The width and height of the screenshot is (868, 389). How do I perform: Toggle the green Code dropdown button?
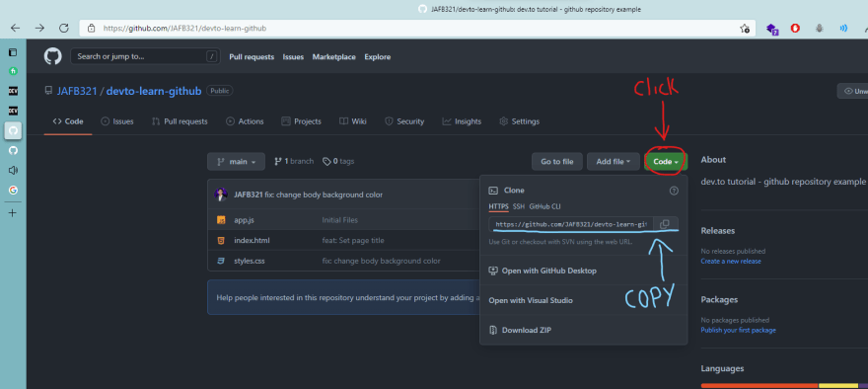[666, 162]
